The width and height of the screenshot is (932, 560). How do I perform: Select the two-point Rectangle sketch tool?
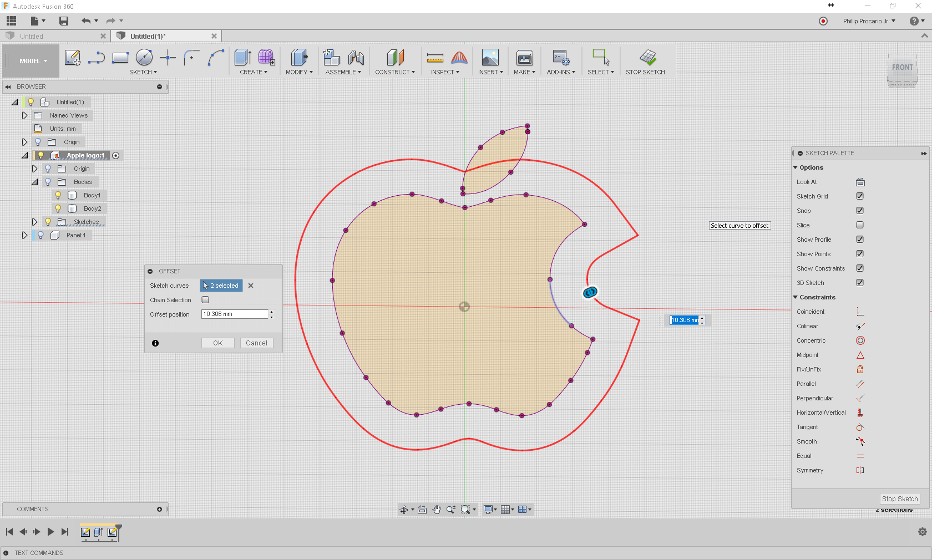pos(120,58)
